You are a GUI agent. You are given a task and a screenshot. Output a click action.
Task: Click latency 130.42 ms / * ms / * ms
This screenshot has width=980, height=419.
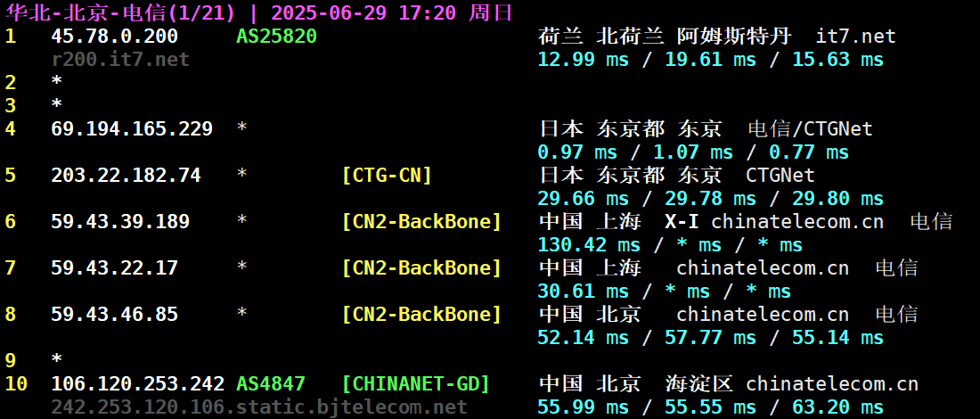(670, 245)
